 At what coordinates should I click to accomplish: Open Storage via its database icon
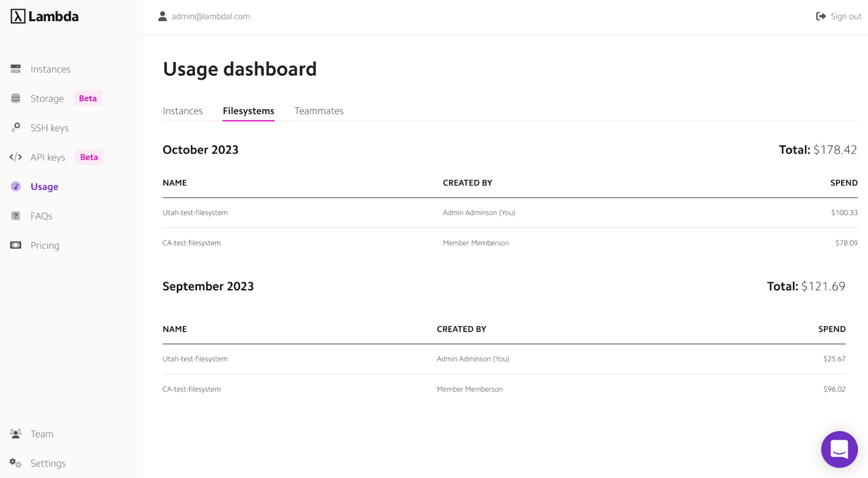(x=15, y=98)
